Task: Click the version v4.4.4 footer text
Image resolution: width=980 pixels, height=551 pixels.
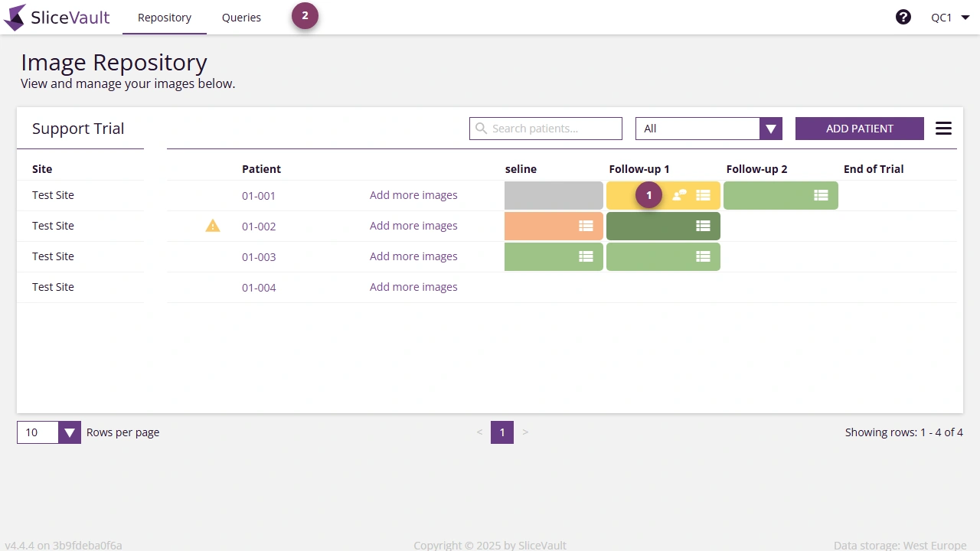Action: [64, 545]
